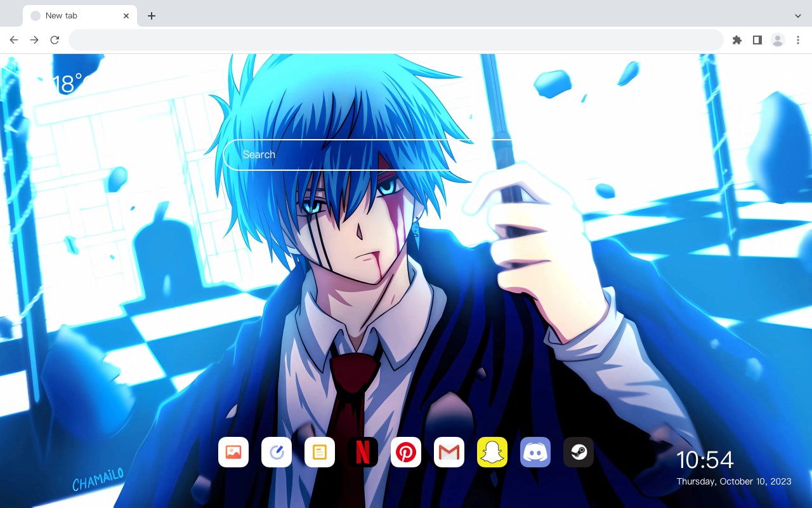Open the Chrome three-dot menu
812x508 pixels.
[798, 40]
